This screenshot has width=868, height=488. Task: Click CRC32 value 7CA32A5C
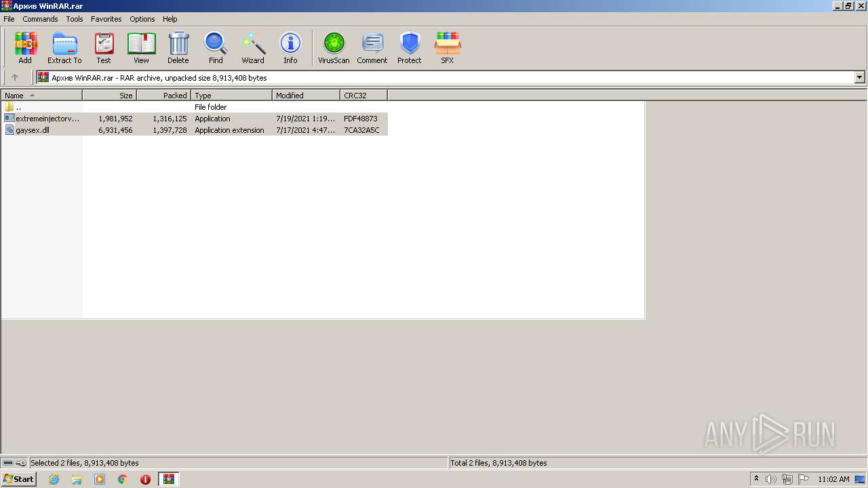tap(361, 130)
